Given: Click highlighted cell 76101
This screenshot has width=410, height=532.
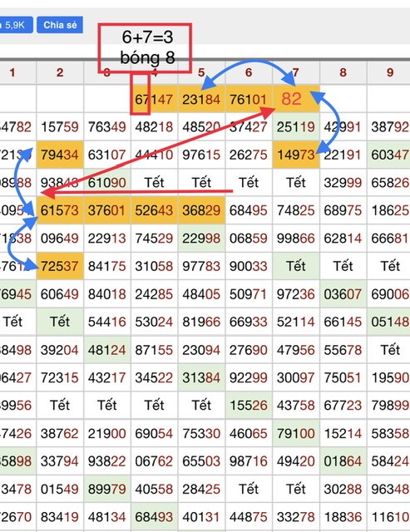Looking at the screenshot, I should (x=249, y=99).
